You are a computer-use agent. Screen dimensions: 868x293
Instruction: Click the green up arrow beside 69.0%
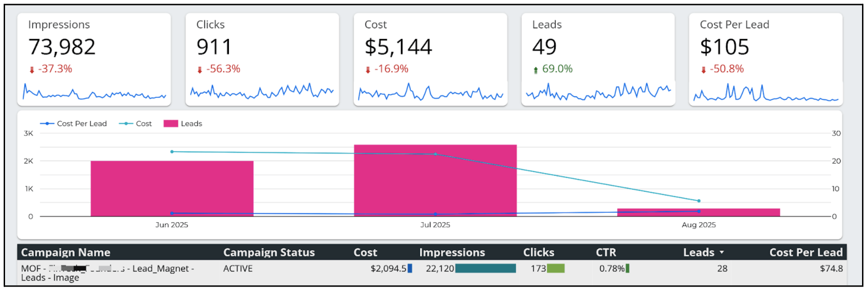pyautogui.click(x=536, y=70)
